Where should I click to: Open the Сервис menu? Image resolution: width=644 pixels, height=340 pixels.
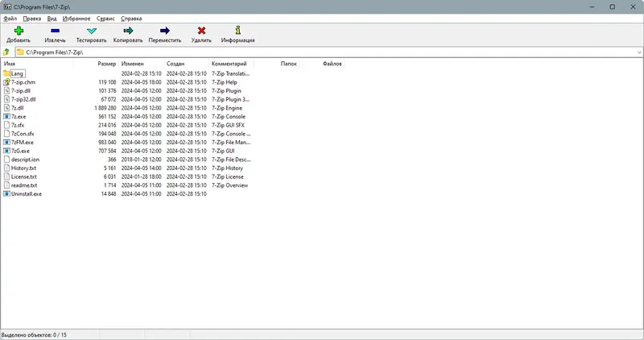(105, 19)
